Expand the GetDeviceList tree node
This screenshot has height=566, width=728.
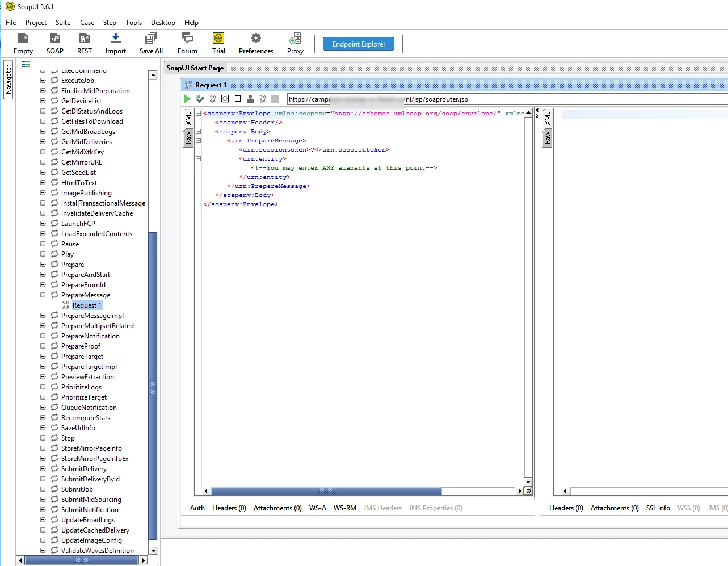43,101
